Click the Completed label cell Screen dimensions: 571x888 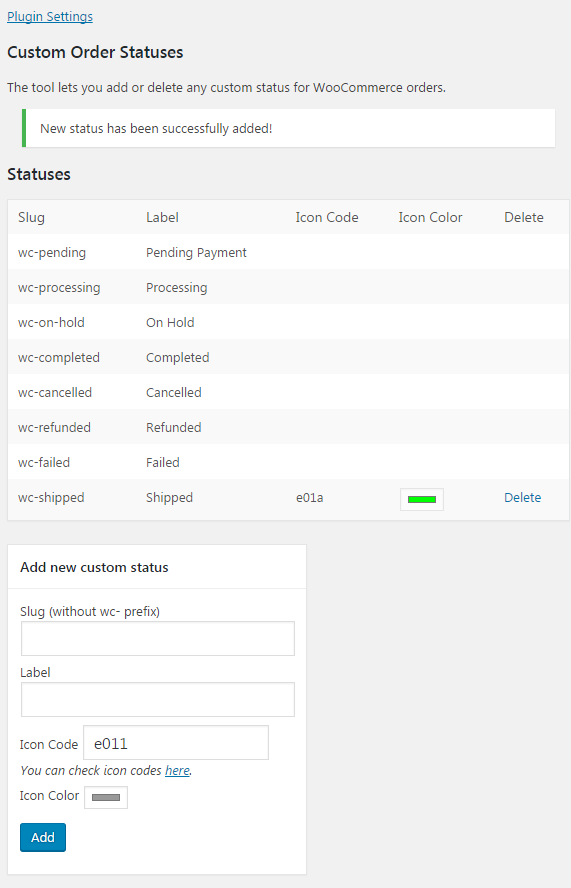pyautogui.click(x=177, y=358)
